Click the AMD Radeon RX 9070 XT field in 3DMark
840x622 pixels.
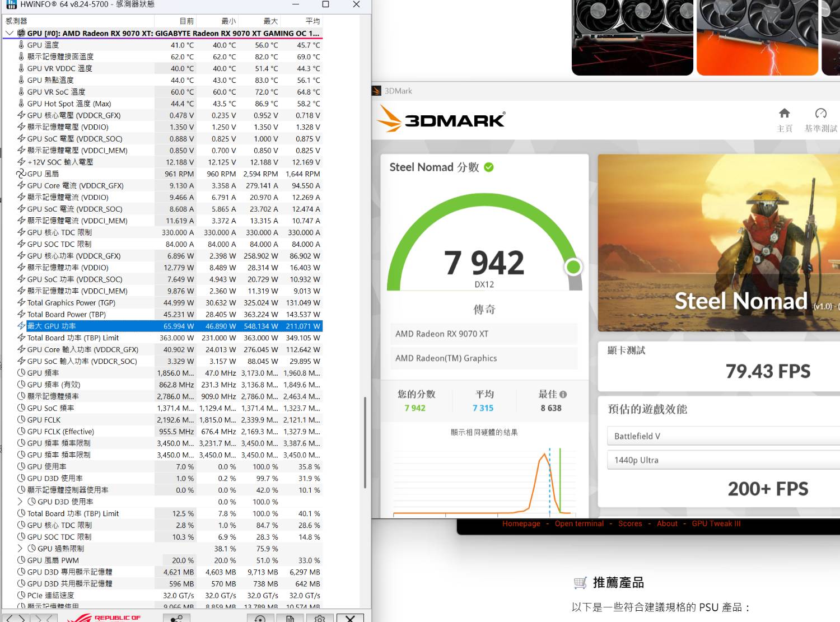pyautogui.click(x=484, y=334)
